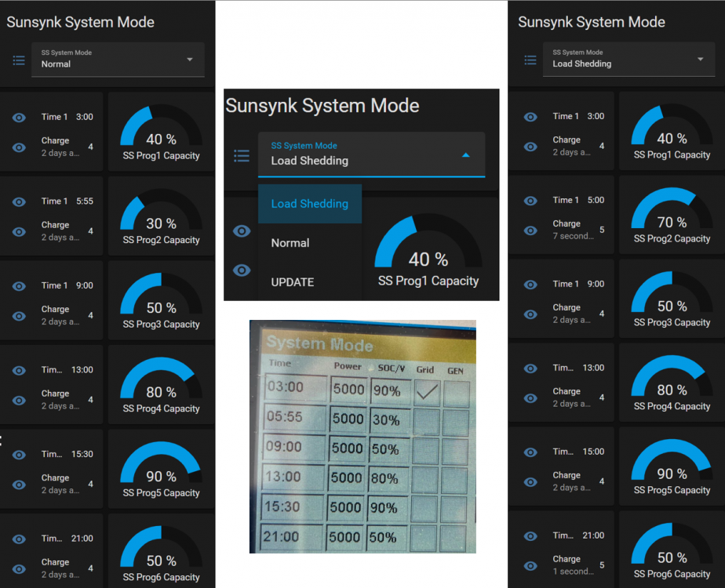Click the 5:00 time value
The width and height of the screenshot is (725, 588).
click(596, 200)
